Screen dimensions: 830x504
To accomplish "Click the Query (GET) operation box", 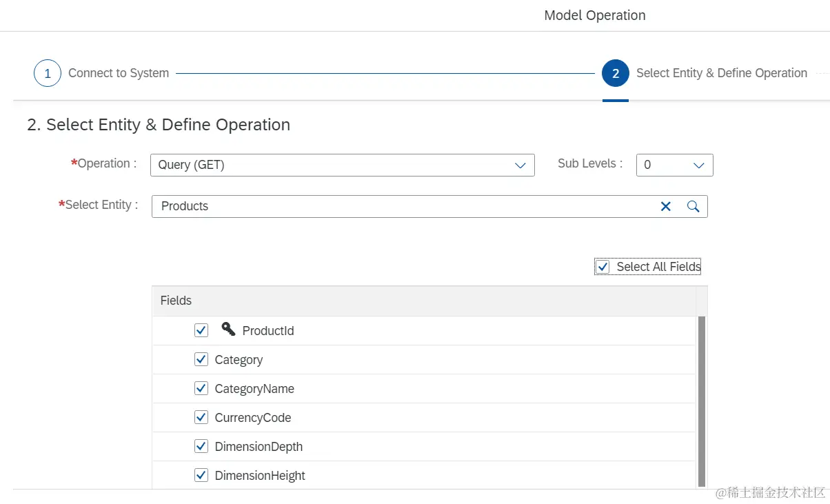I will 331,165.
